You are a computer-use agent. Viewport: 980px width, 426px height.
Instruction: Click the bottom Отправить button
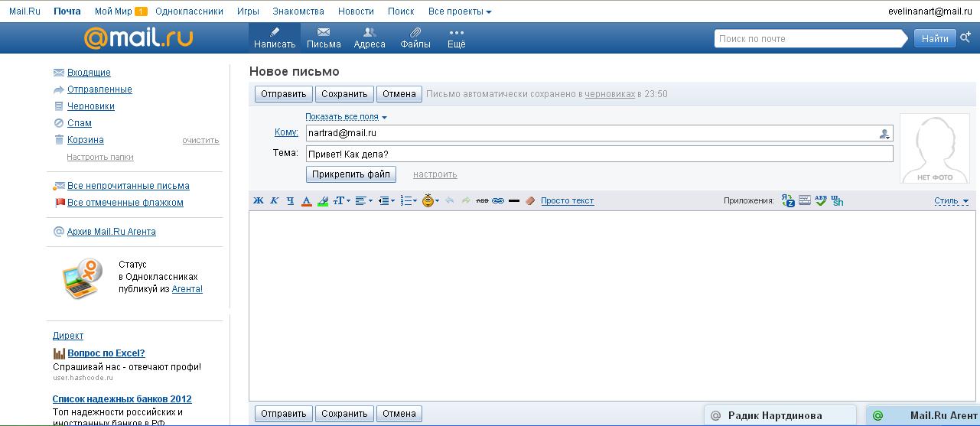point(284,414)
